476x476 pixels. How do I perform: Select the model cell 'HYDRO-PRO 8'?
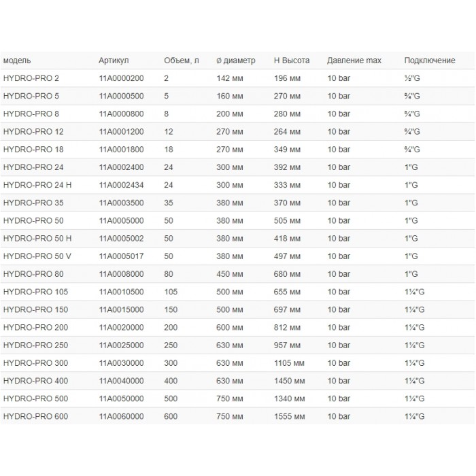[31, 114]
